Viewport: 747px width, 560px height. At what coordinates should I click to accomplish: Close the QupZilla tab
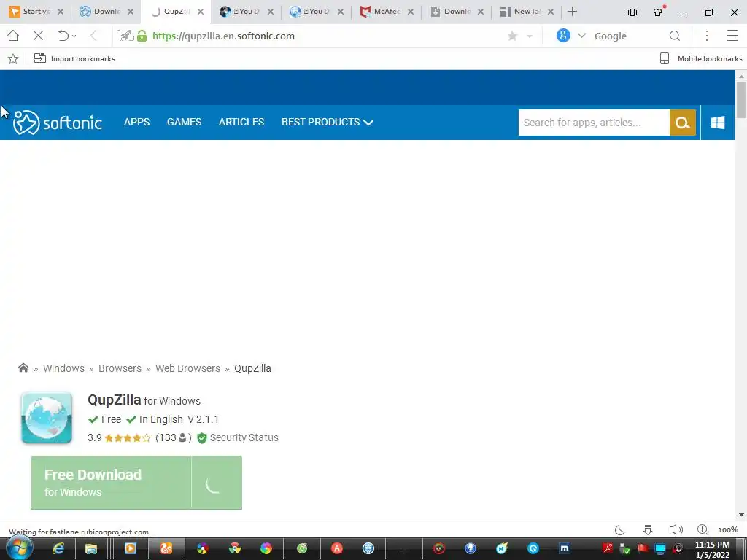[x=201, y=12]
